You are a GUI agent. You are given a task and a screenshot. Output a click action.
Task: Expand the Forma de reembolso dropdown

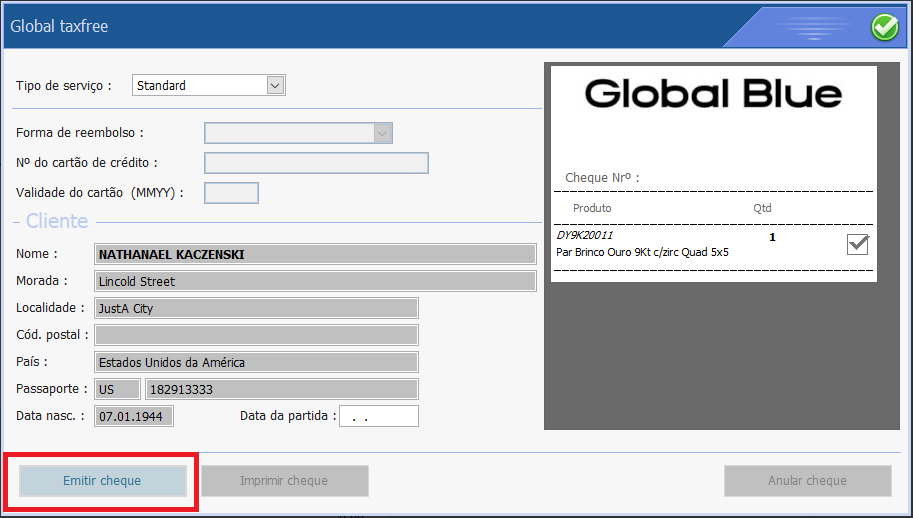[380, 133]
